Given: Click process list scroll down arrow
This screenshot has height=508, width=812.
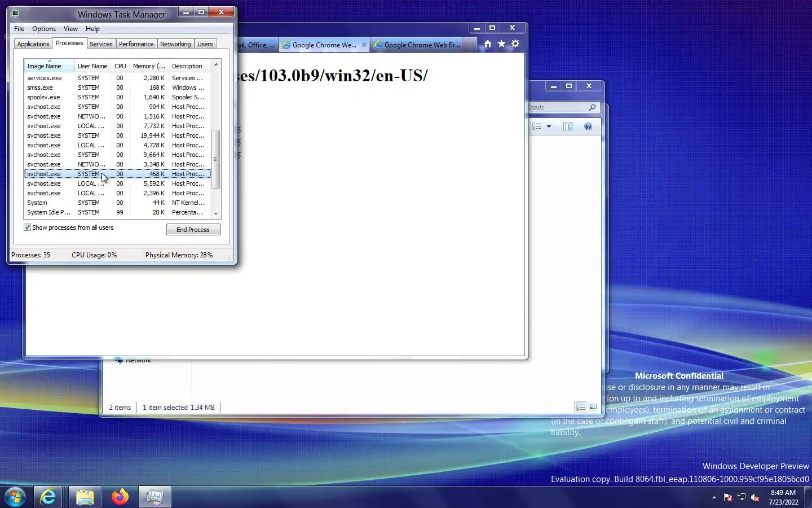Looking at the screenshot, I should pyautogui.click(x=216, y=214).
